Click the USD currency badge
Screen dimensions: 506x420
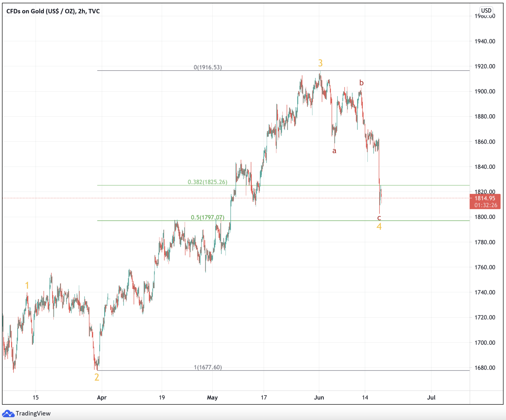coord(486,11)
